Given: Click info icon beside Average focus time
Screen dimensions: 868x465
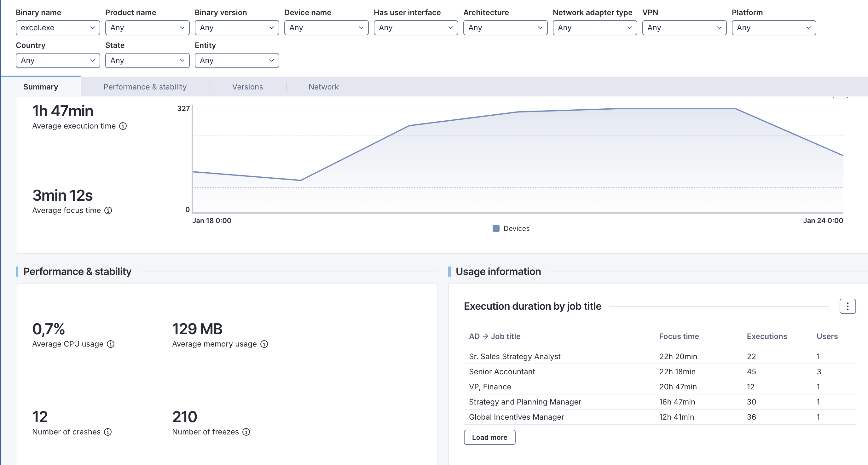Looking at the screenshot, I should point(108,210).
